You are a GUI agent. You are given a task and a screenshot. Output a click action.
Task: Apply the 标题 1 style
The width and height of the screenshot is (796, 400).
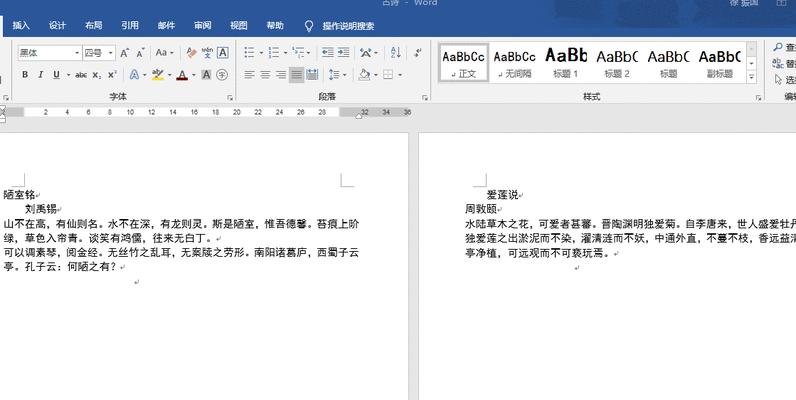click(x=566, y=62)
